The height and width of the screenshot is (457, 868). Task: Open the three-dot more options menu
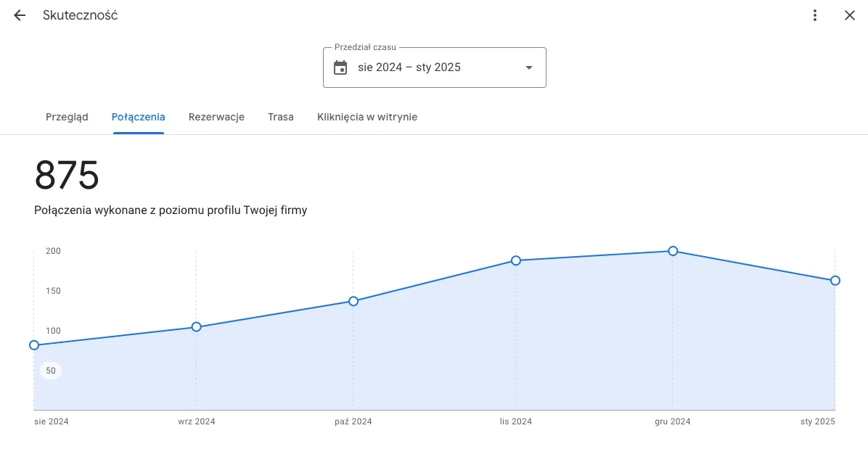point(815,15)
